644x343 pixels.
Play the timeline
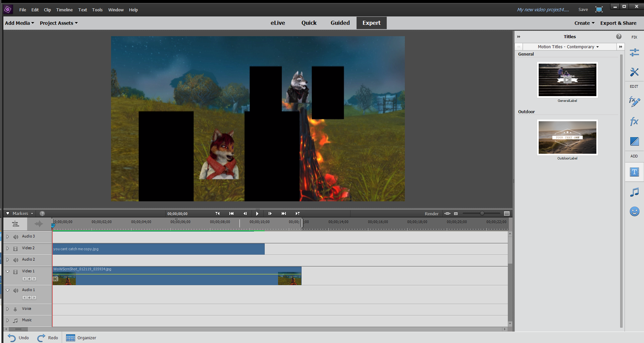point(257,213)
